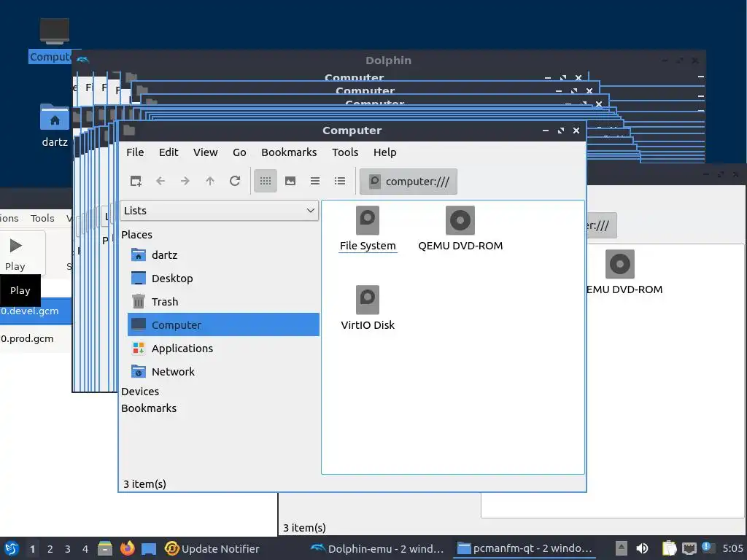
Task: Switch to workspace 2
Action: (x=50, y=549)
